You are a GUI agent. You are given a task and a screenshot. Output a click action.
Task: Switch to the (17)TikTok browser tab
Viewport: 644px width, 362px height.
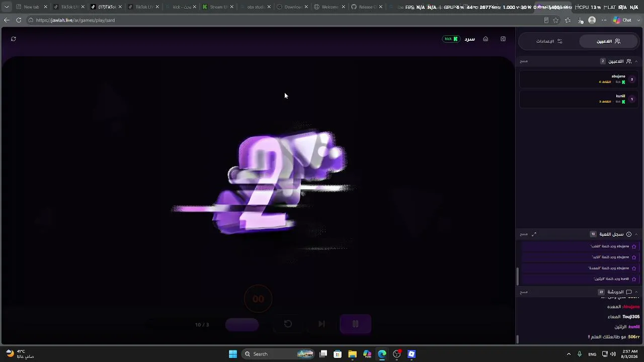click(106, 7)
